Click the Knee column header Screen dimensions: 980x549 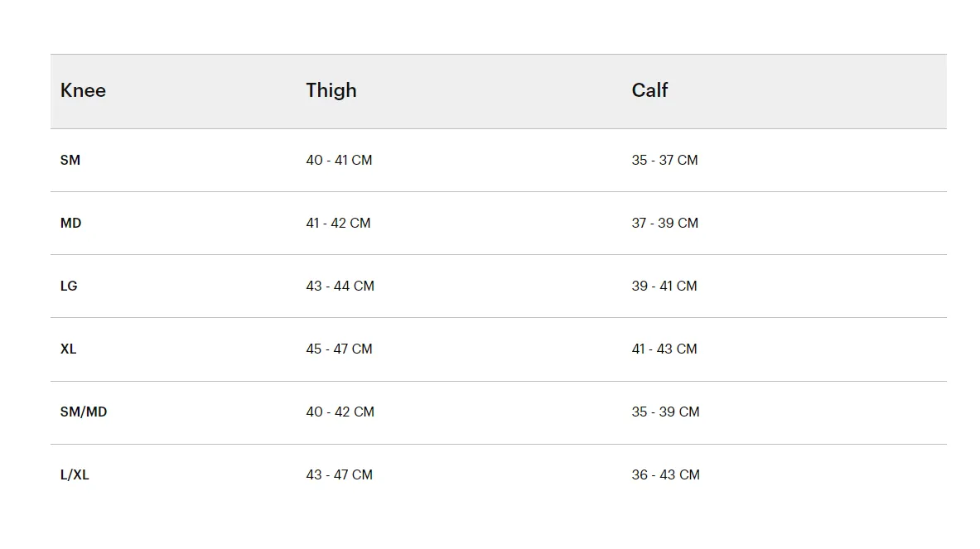tap(83, 90)
